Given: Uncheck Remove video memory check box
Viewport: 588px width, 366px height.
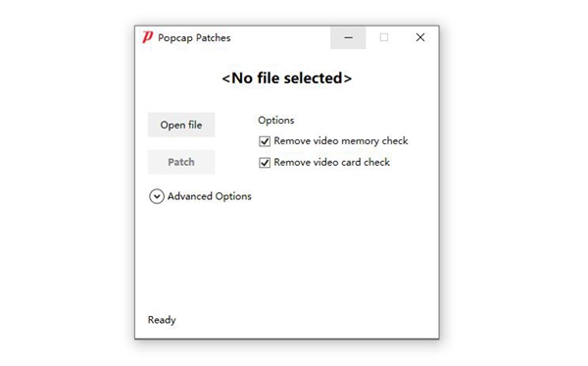Looking at the screenshot, I should 265,141.
